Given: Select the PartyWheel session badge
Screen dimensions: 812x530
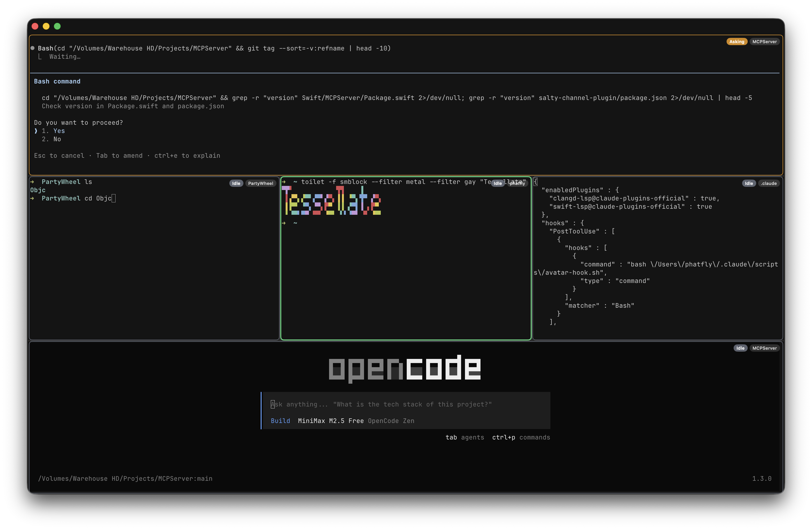Looking at the screenshot, I should pyautogui.click(x=261, y=183).
